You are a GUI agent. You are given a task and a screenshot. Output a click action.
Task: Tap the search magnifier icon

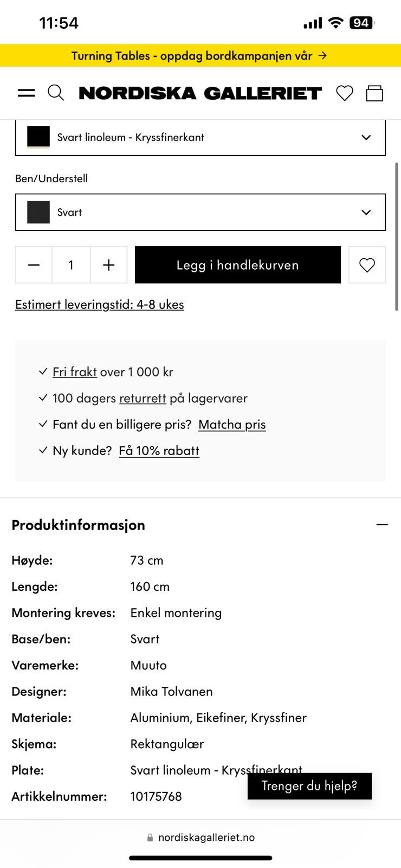pos(56,93)
